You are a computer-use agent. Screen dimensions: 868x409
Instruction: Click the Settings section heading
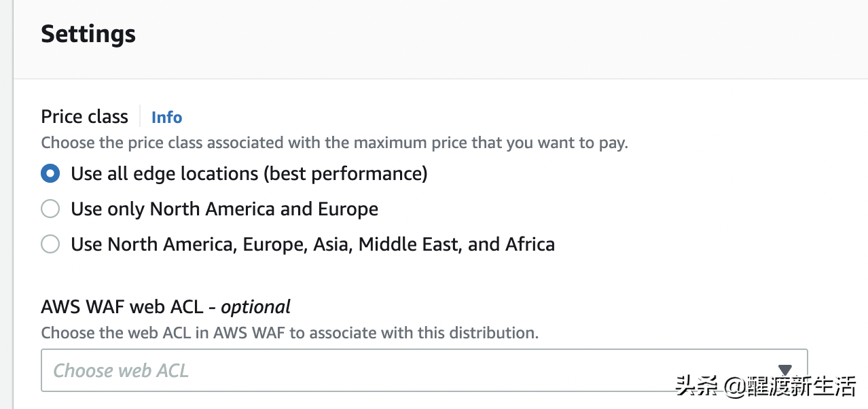click(88, 34)
